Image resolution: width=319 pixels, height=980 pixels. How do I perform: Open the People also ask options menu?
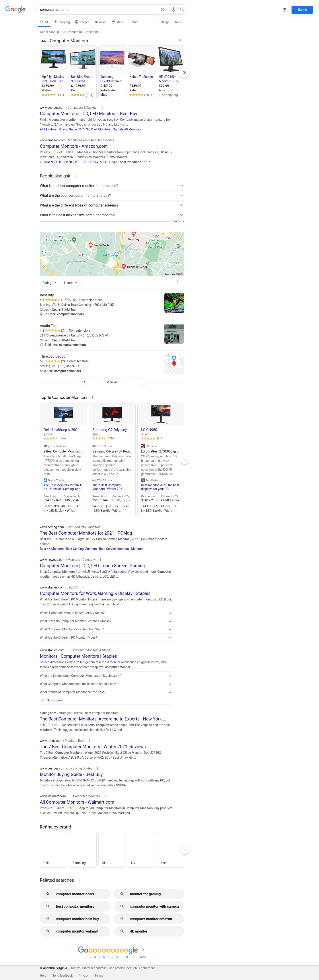[x=75, y=176]
